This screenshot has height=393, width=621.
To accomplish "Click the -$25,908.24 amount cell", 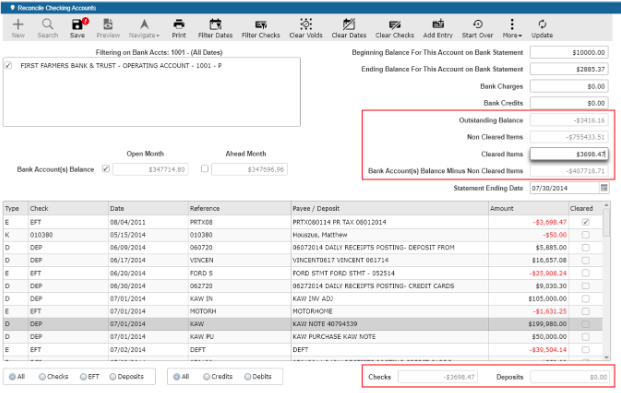I will pos(528,273).
